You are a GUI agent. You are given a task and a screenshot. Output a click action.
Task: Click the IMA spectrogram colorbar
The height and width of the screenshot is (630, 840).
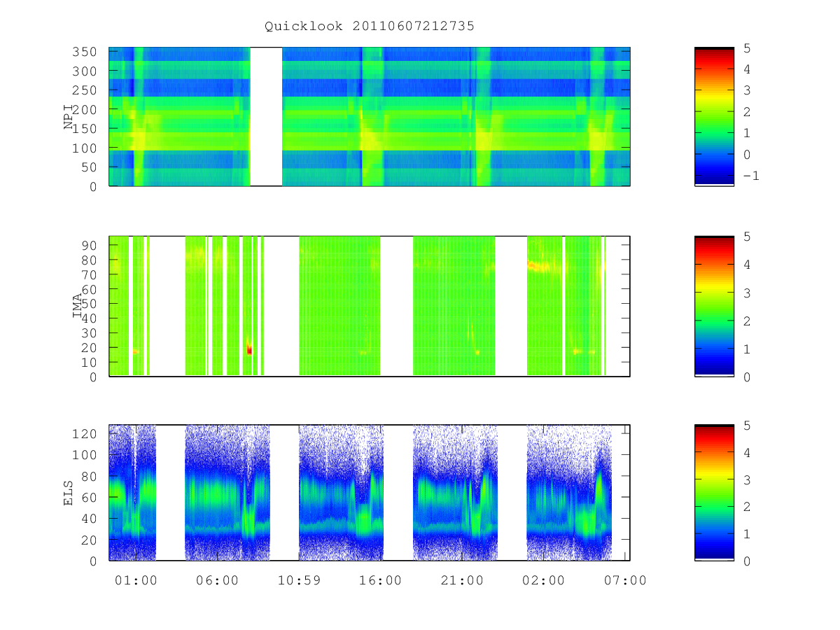click(714, 306)
